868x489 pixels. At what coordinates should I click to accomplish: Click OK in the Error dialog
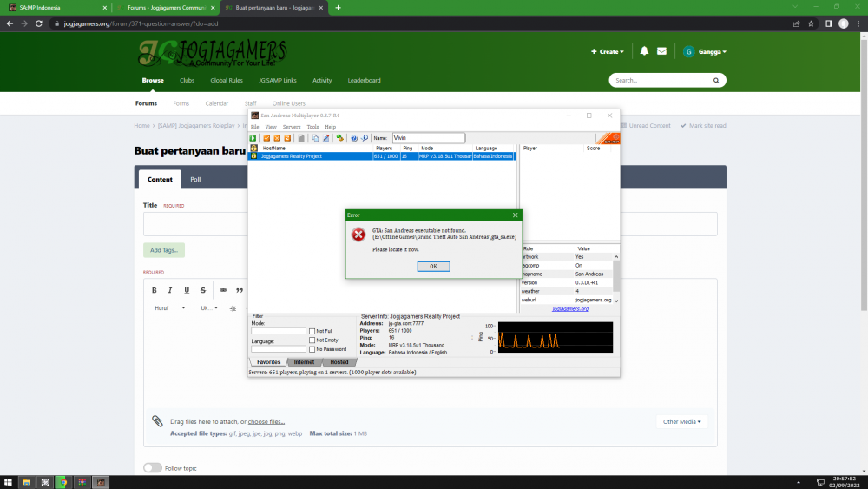pyautogui.click(x=433, y=267)
